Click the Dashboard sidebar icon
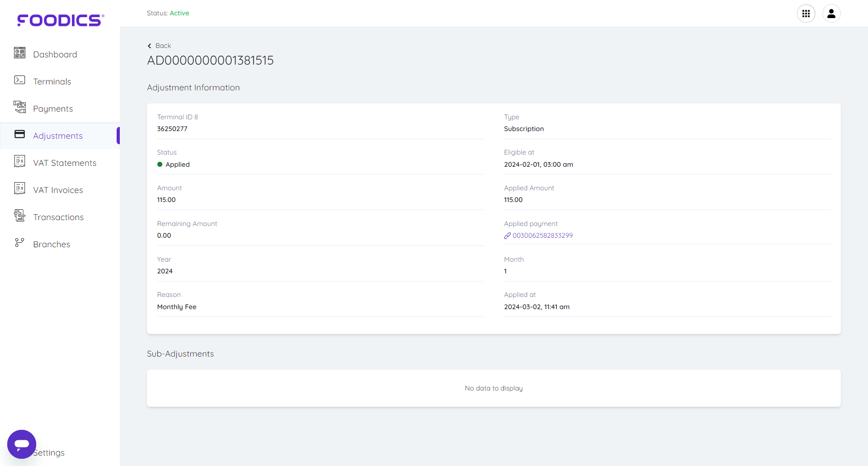 tap(19, 53)
